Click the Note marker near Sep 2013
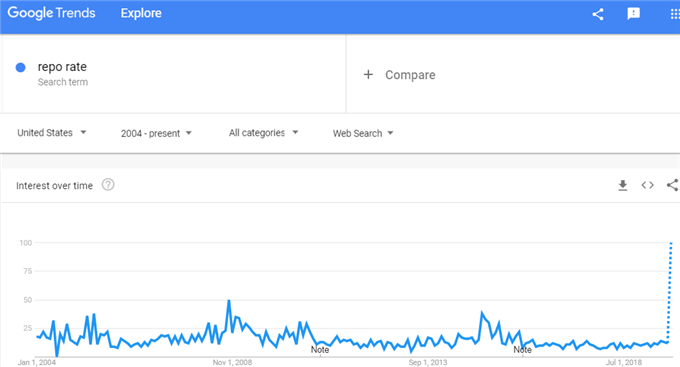Viewport: 680px width, 367px height. coord(522,350)
